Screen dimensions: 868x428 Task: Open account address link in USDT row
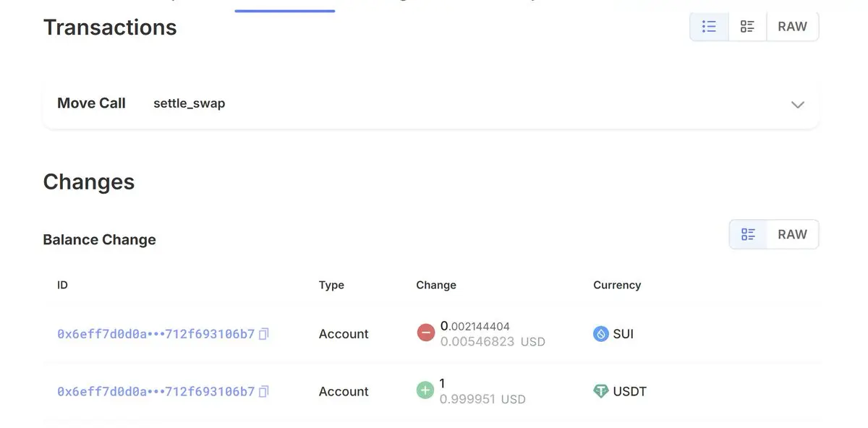pos(156,391)
